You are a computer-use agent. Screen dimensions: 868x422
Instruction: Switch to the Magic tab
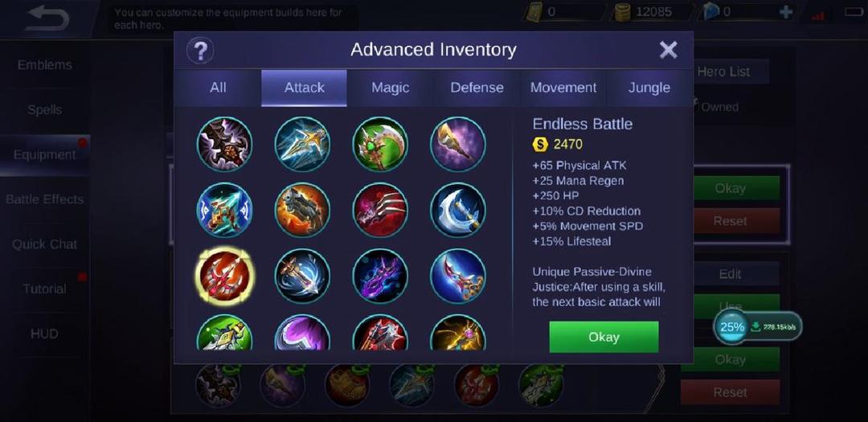[391, 88]
